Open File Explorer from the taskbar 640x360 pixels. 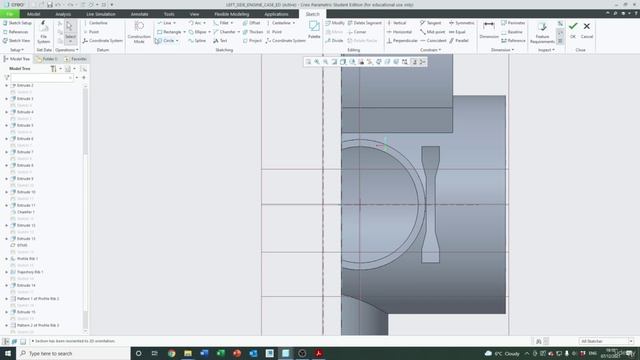[x=188, y=353]
